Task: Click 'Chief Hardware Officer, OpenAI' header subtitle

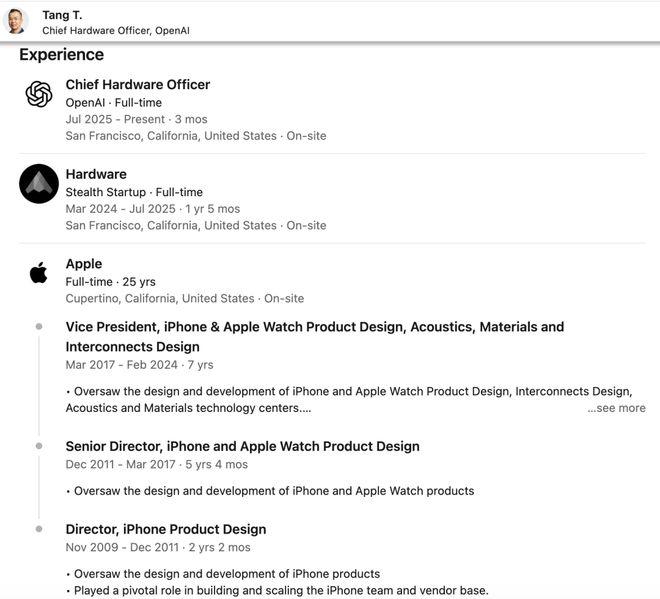Action: coord(115,31)
